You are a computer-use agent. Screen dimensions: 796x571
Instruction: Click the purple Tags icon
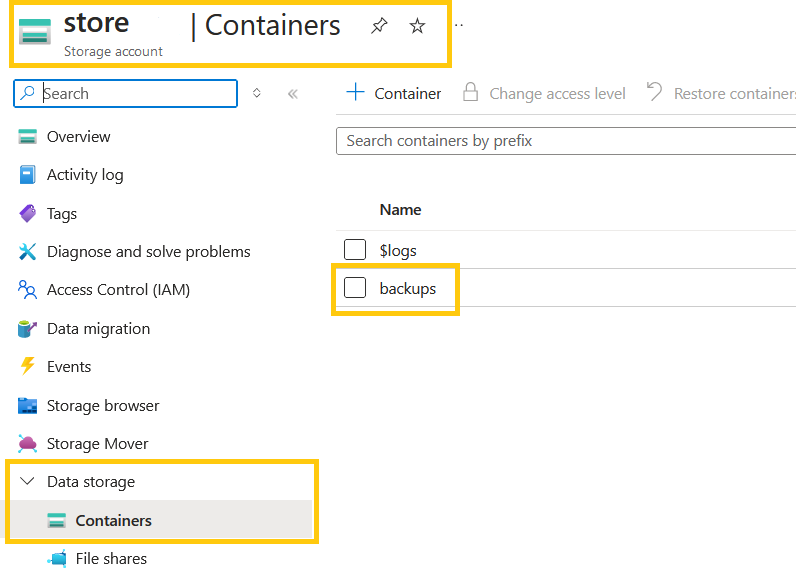[x=27, y=213]
